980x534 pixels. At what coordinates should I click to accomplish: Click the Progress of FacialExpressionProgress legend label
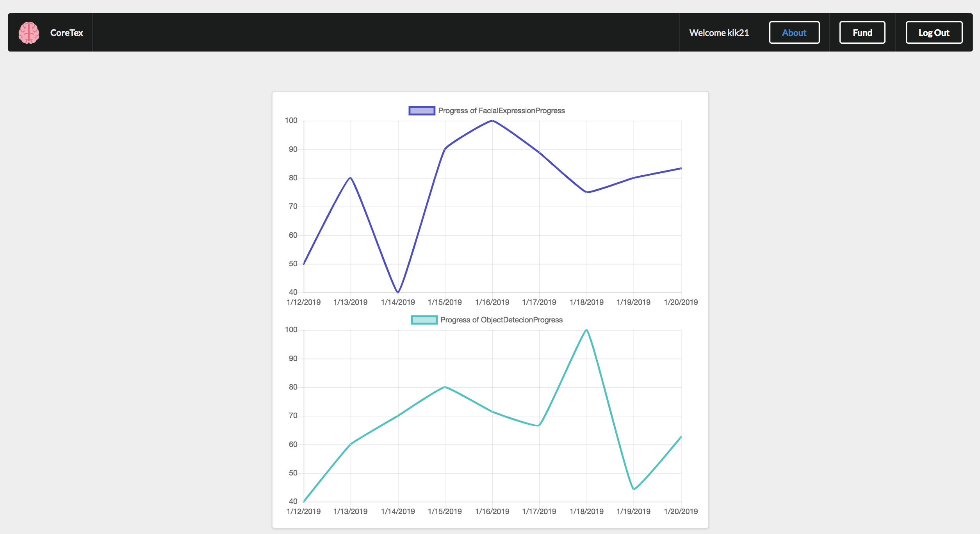[x=501, y=111]
